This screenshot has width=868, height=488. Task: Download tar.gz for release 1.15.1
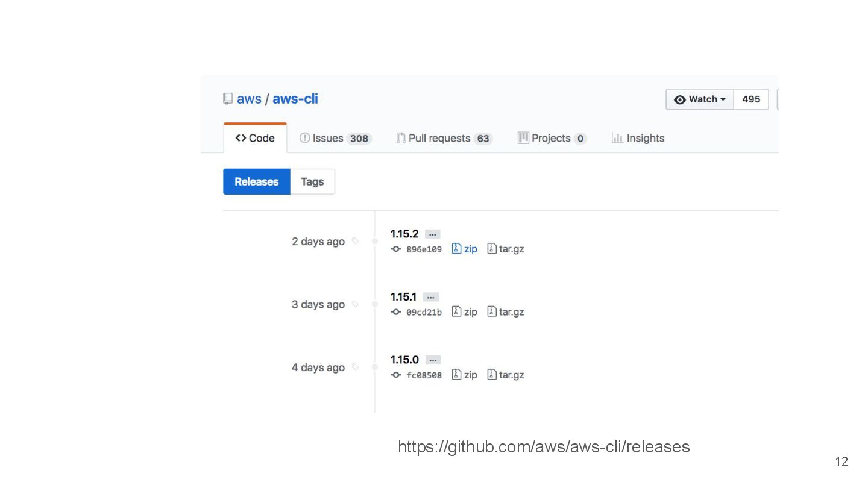(x=506, y=311)
